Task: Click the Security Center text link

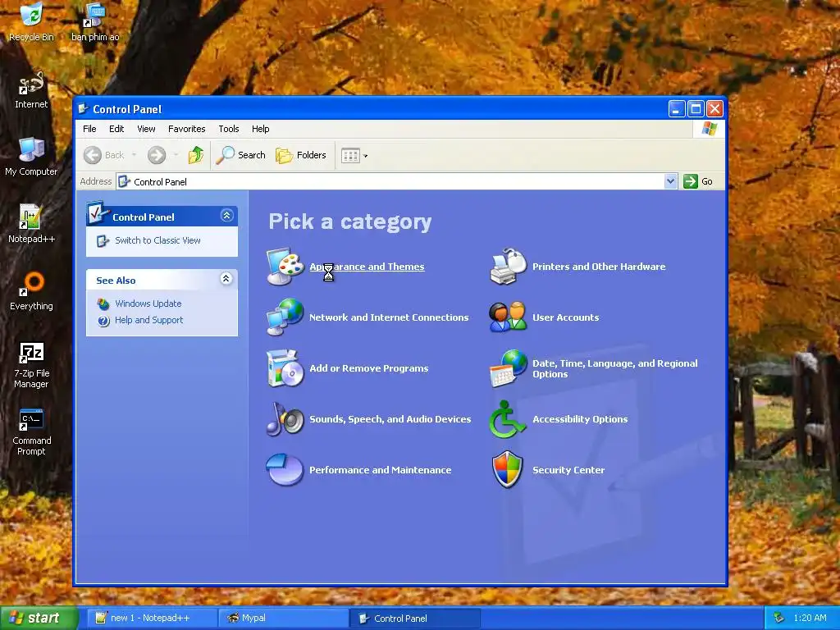Action: 568,470
